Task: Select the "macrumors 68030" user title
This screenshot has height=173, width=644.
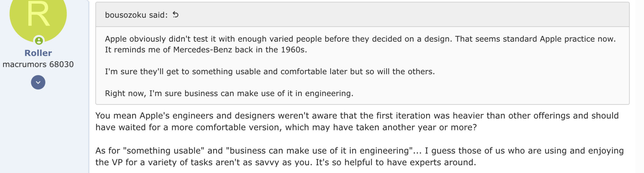Action: click(x=38, y=64)
